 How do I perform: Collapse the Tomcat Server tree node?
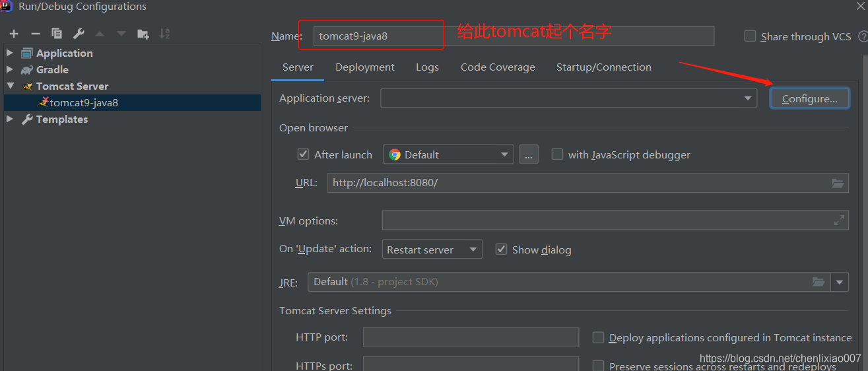pos(10,86)
